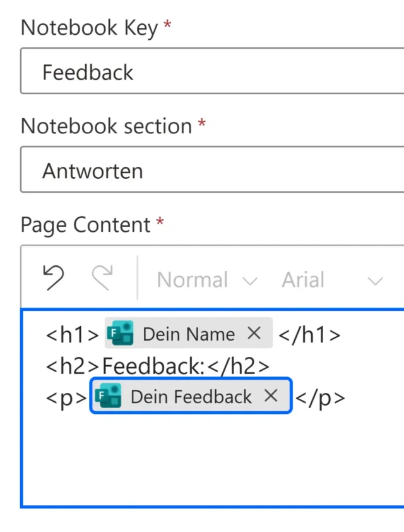Remove the Dein Name token
The height and width of the screenshot is (532, 404).
pyautogui.click(x=254, y=334)
